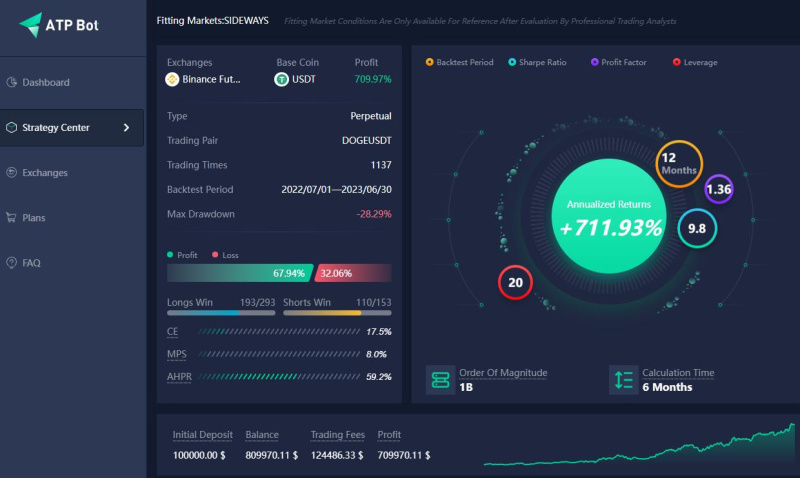Image resolution: width=800 pixels, height=478 pixels.
Task: Select the 12 Months backtest bubble
Action: tap(679, 164)
